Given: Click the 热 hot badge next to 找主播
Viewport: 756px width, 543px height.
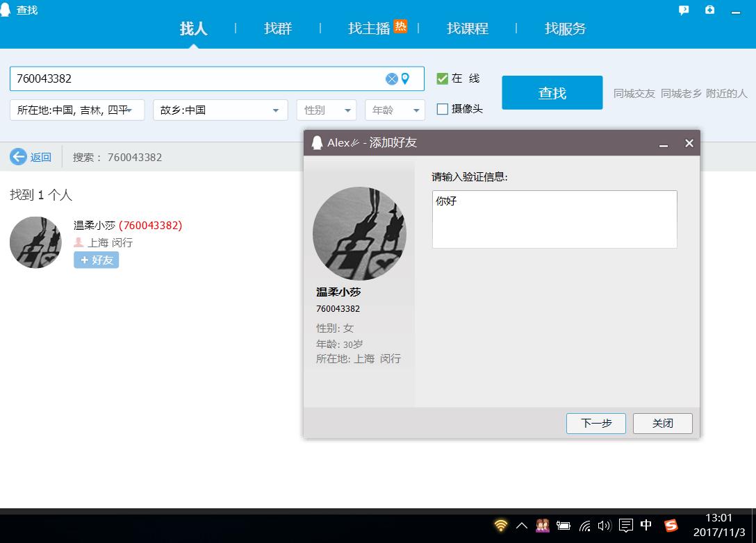Looking at the screenshot, I should point(400,26).
